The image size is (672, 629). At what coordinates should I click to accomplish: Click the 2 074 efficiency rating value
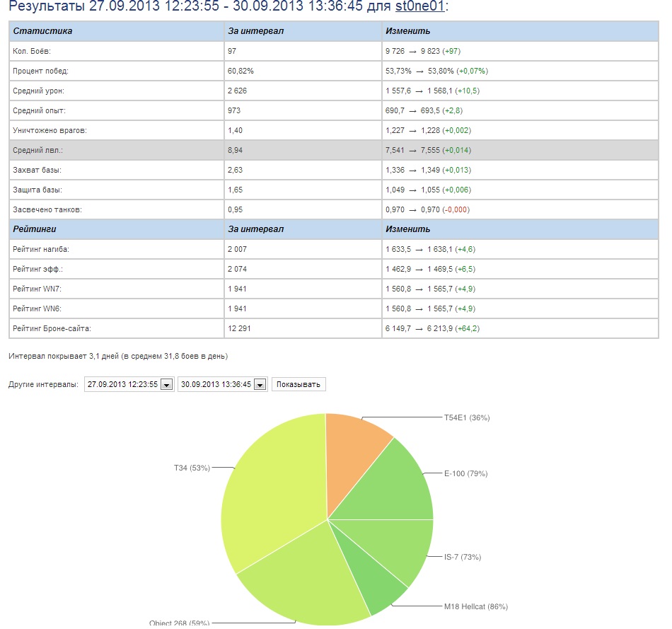(x=237, y=269)
